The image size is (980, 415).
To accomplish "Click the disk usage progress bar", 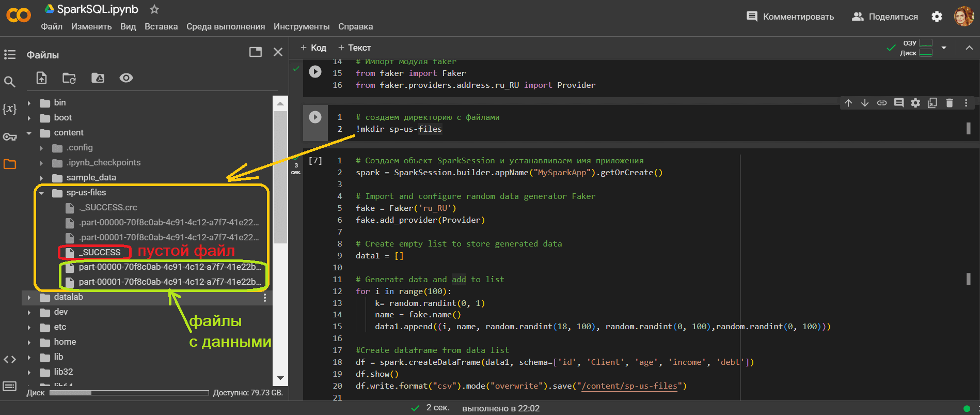I will click(x=129, y=393).
